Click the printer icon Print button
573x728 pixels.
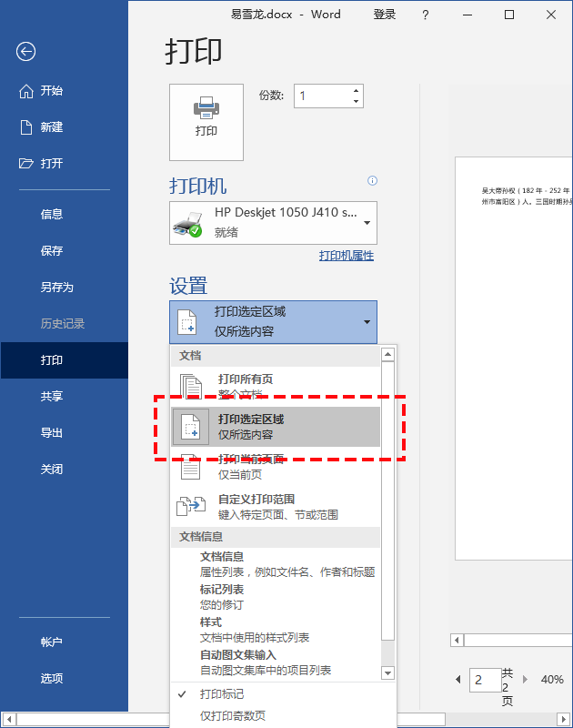[206, 122]
